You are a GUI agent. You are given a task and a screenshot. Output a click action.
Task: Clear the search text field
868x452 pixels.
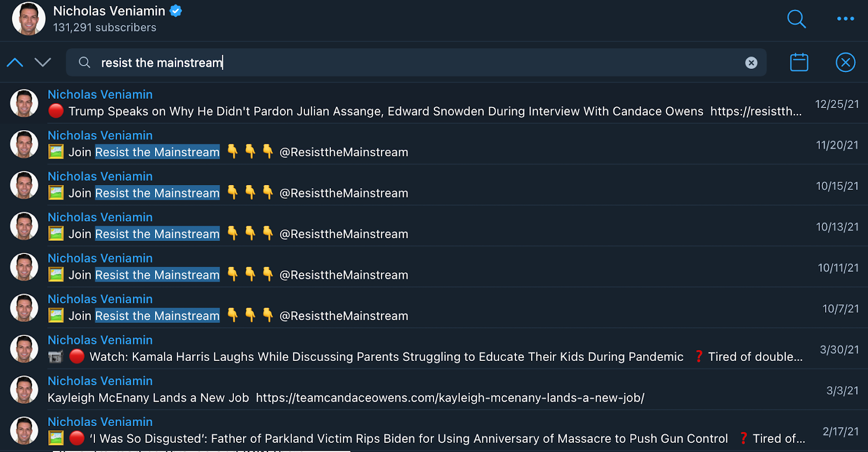(751, 63)
